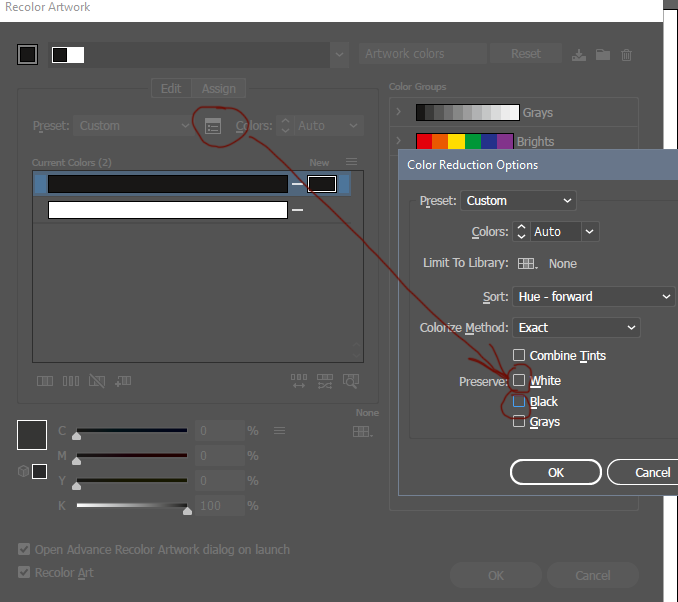678x602 pixels.
Task: Click the K percentage value field
Action: click(220, 506)
